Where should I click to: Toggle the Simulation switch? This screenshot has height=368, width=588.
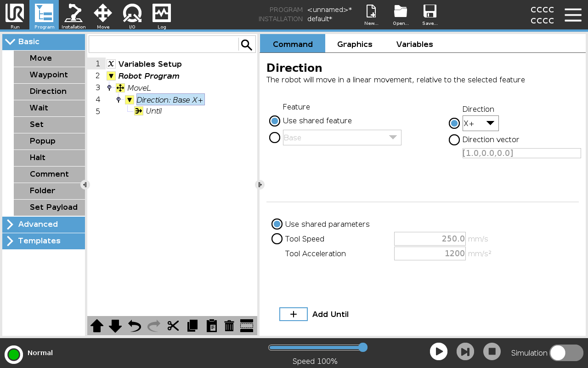click(x=566, y=353)
